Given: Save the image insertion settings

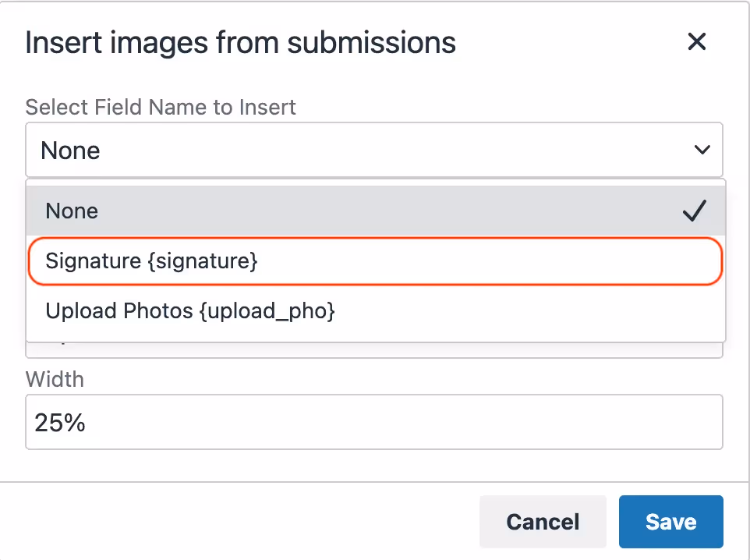Looking at the screenshot, I should click(670, 521).
